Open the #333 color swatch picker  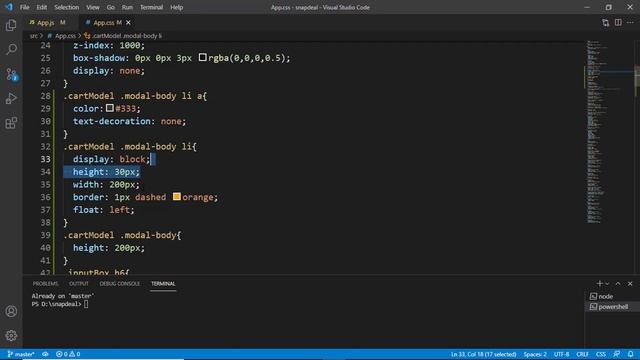110,108
